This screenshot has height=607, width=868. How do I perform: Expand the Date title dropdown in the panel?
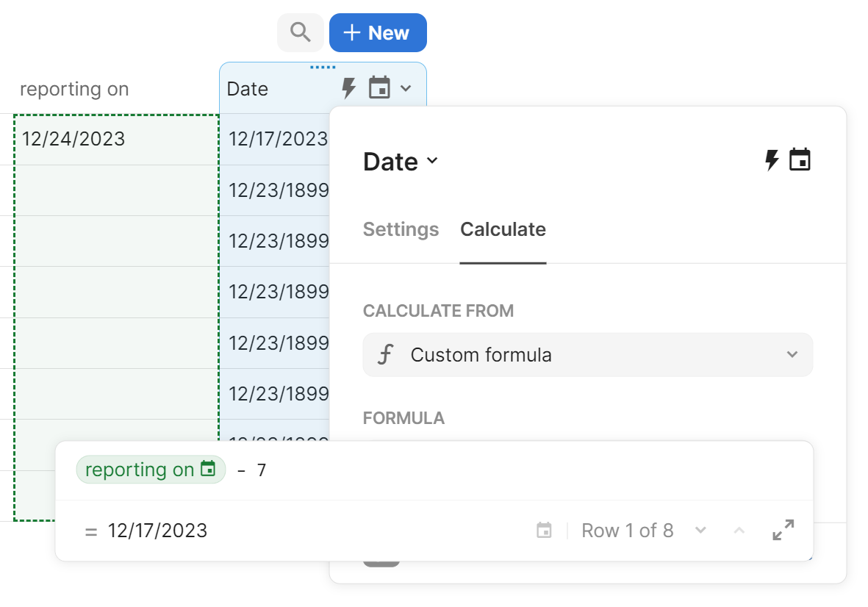432,161
